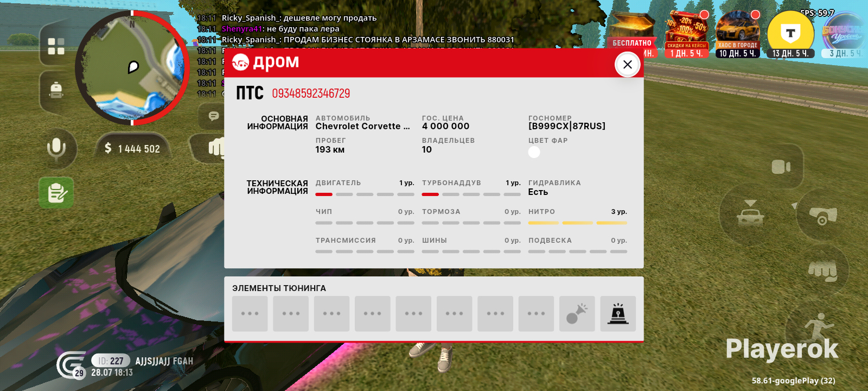Select the siren tuning element slot
Image resolution: width=868 pixels, height=391 pixels.
click(618, 313)
